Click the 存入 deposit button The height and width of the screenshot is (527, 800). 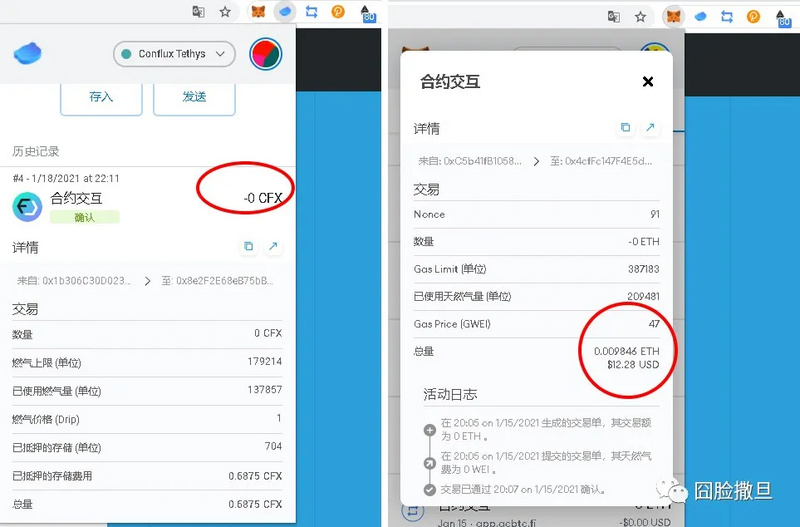pyautogui.click(x=101, y=97)
